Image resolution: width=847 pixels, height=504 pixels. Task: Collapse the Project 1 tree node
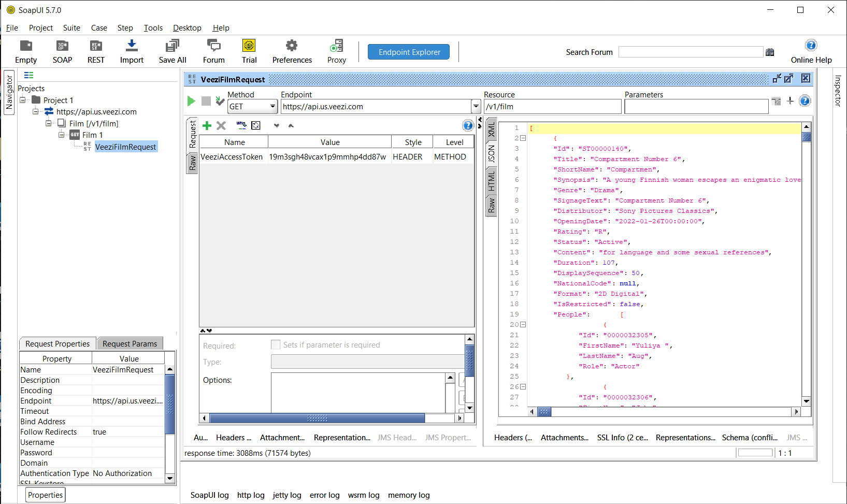(23, 100)
